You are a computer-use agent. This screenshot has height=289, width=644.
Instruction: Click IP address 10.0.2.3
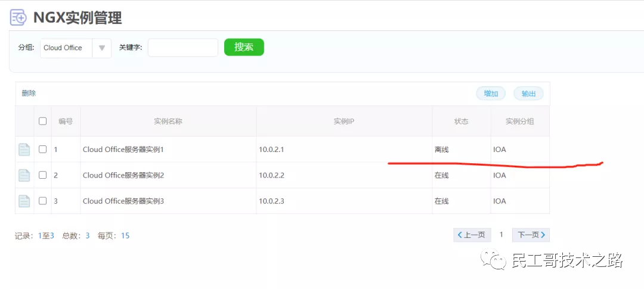(x=271, y=201)
